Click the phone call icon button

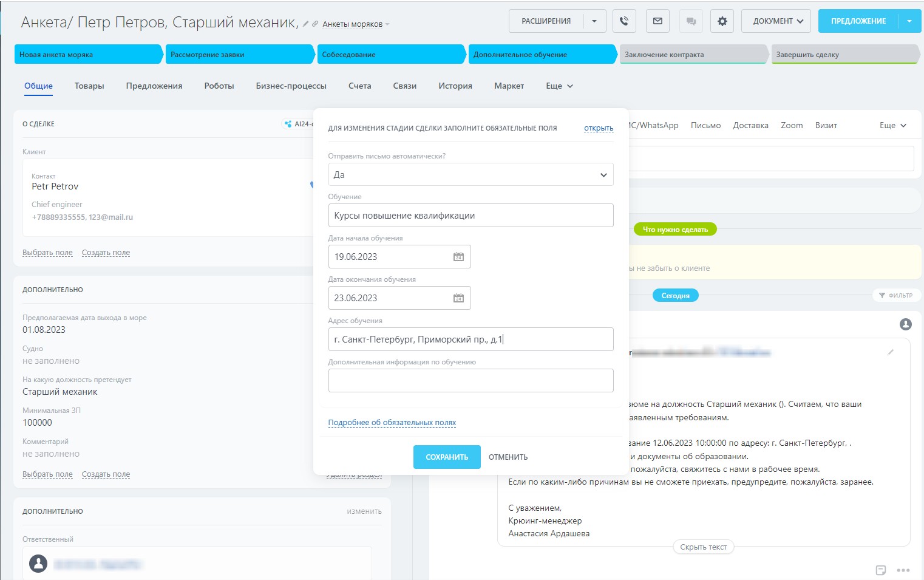624,21
